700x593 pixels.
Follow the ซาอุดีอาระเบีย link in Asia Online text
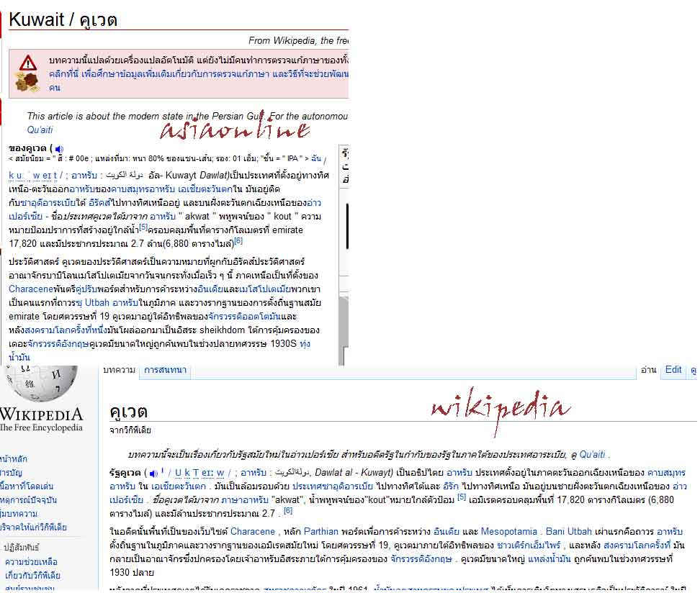tap(48, 203)
